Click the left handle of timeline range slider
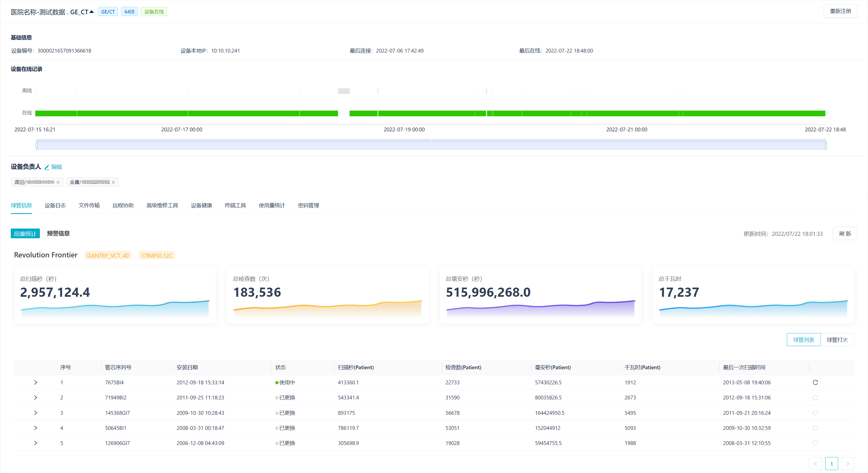The height and width of the screenshot is (473, 868). tap(36, 146)
